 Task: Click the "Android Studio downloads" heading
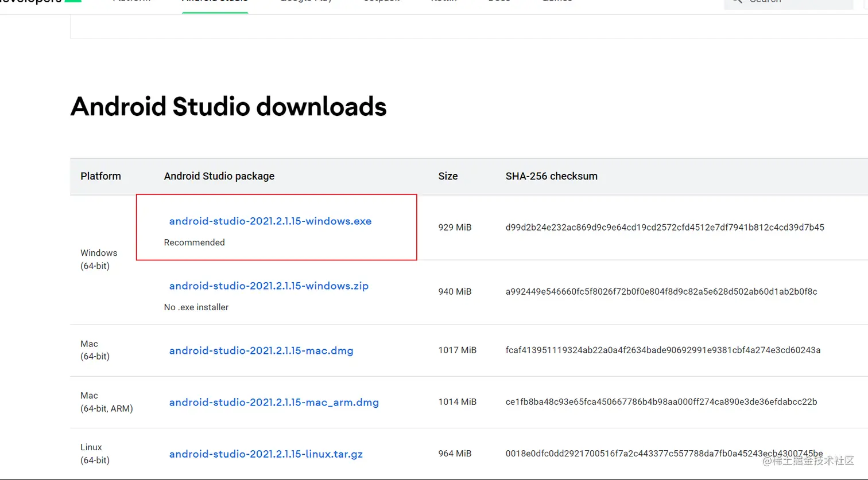pos(228,107)
